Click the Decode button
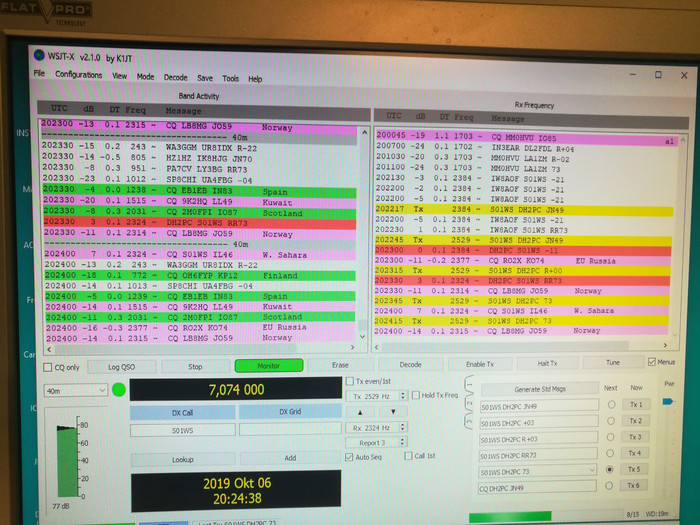The width and height of the screenshot is (700, 525). coord(410,364)
